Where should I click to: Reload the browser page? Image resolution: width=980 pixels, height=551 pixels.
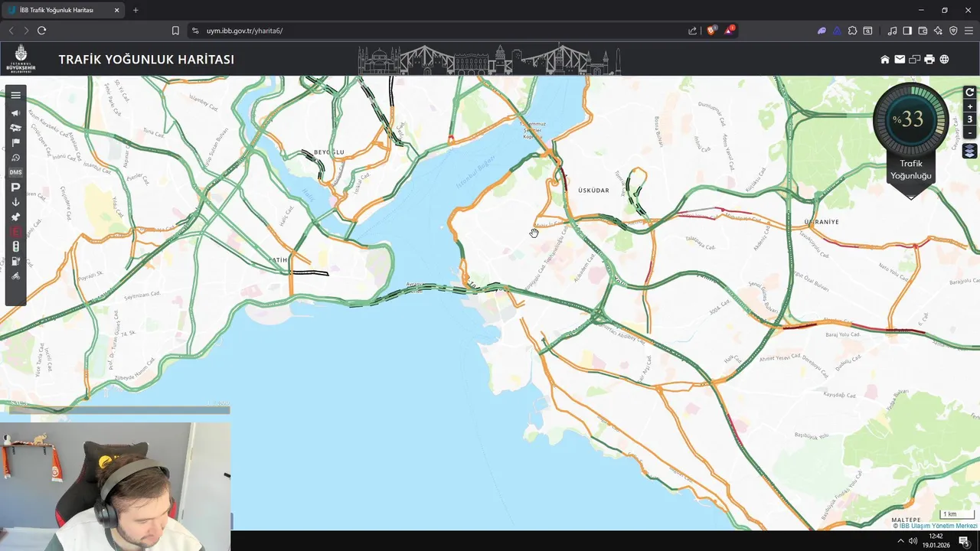coord(41,31)
